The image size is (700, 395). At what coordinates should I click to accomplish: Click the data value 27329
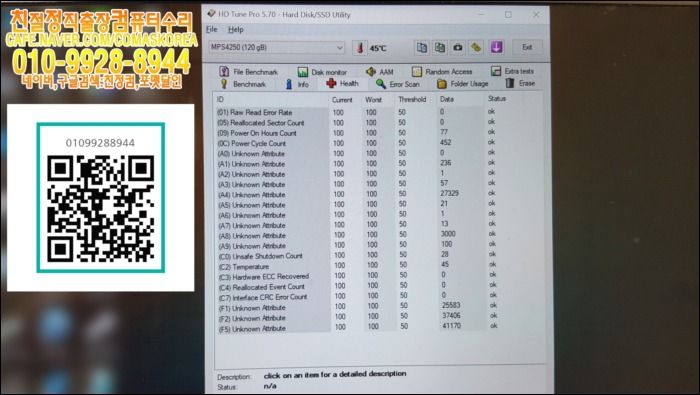pos(449,193)
